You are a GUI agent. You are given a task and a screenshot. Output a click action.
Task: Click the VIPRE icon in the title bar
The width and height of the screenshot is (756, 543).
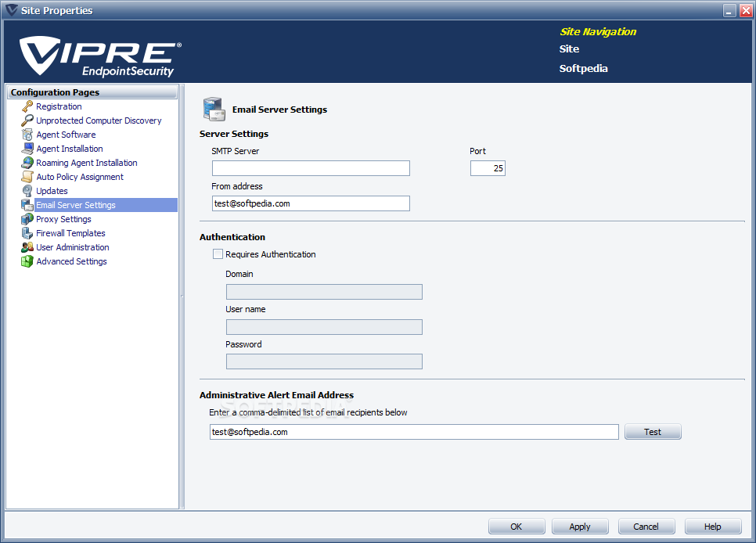(12, 10)
